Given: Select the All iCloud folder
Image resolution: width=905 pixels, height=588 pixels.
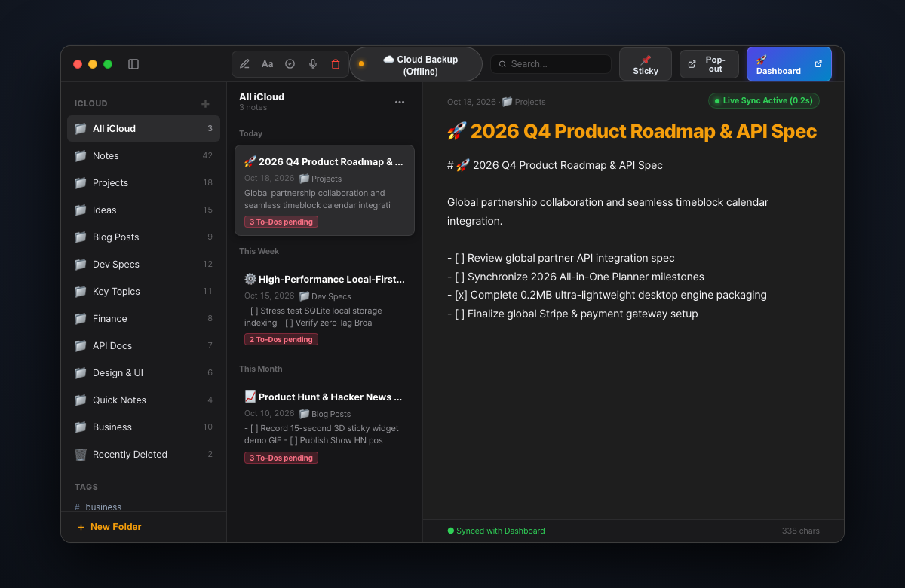Looking at the screenshot, I should (x=143, y=129).
